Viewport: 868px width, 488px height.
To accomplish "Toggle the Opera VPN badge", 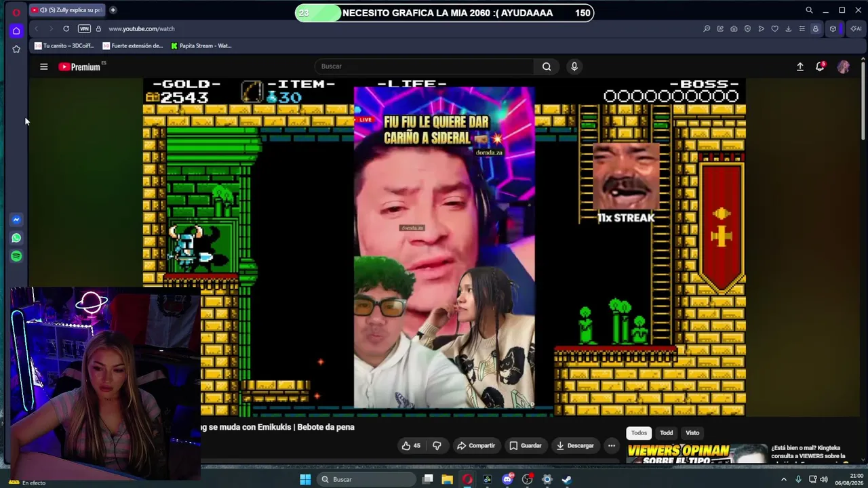I will [x=84, y=28].
